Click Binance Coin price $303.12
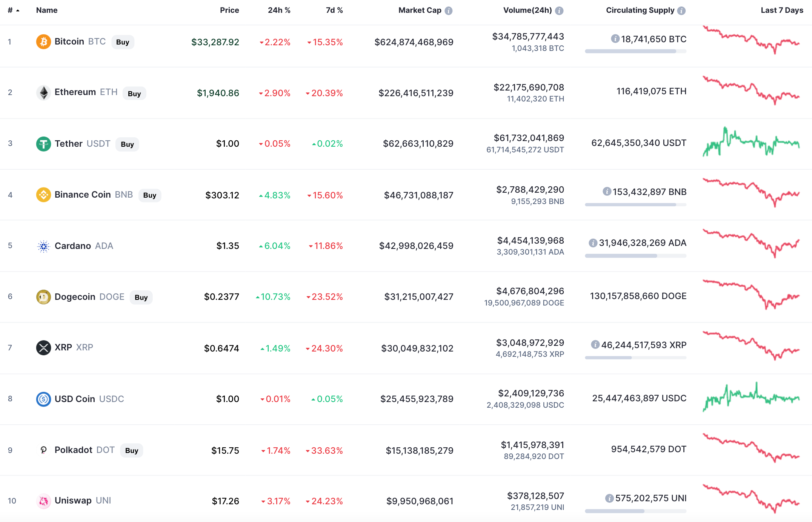812x522 pixels. click(222, 195)
